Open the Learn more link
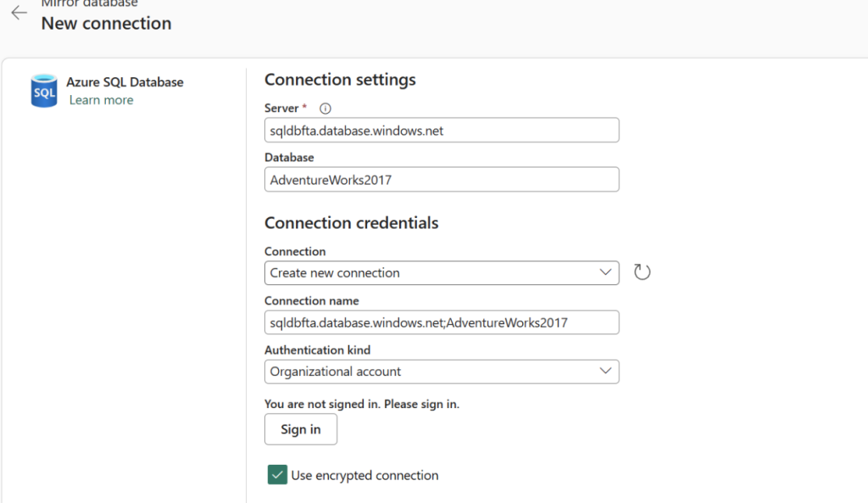The width and height of the screenshot is (868, 503). (102, 100)
